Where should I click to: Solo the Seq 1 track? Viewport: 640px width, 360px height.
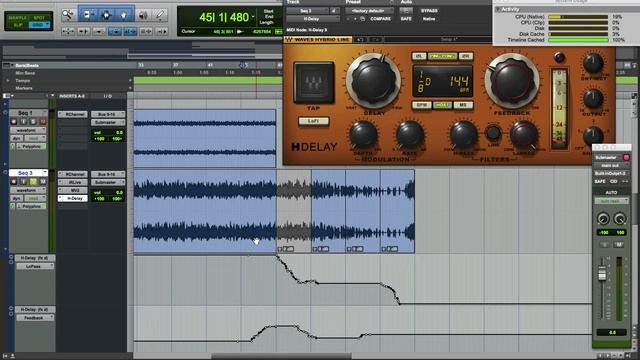[33, 122]
